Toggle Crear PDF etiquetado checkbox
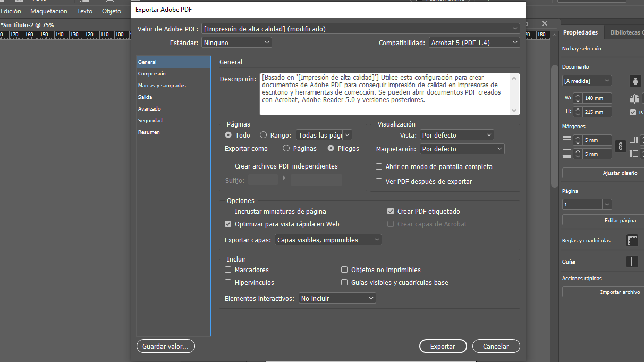644x362 pixels. [391, 212]
